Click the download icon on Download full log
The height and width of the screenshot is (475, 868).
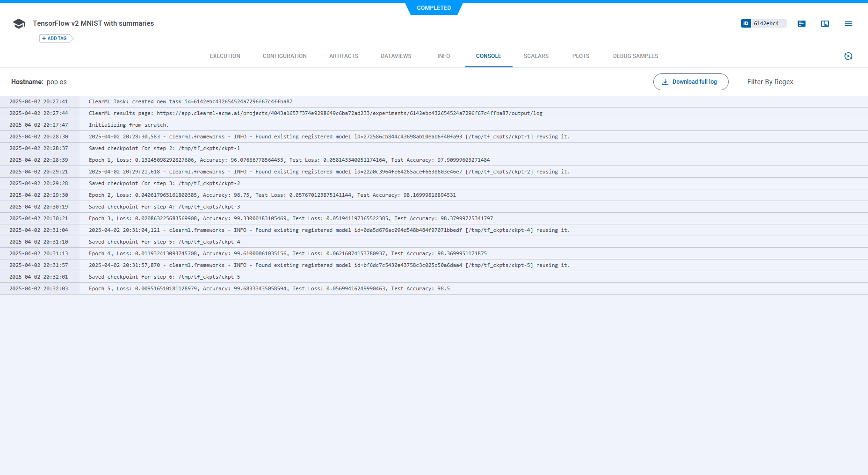(665, 81)
